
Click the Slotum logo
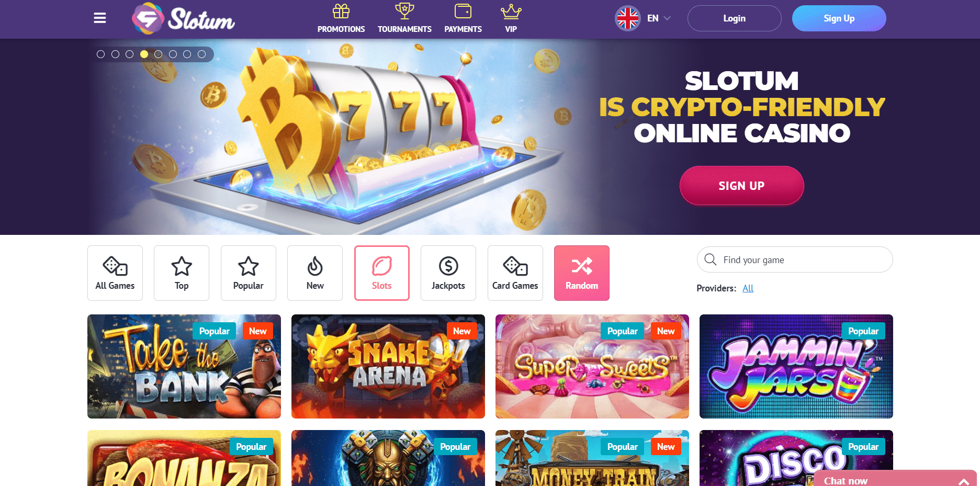(x=183, y=18)
